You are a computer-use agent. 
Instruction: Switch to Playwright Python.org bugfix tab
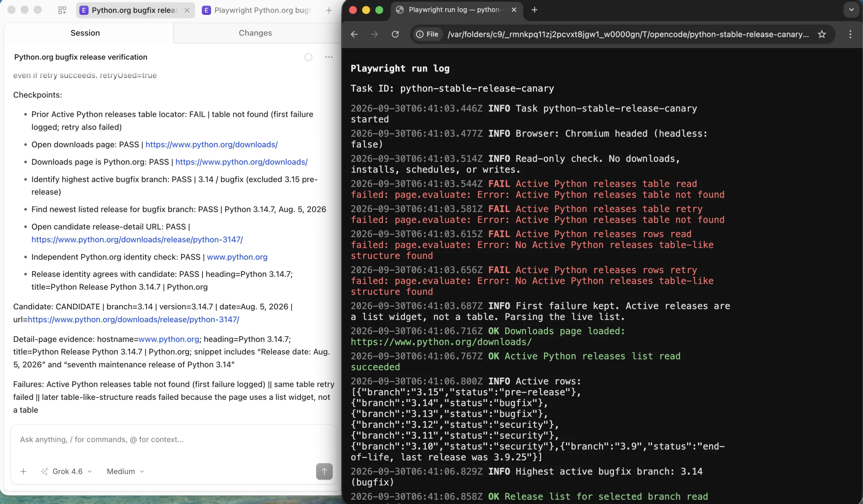point(257,10)
